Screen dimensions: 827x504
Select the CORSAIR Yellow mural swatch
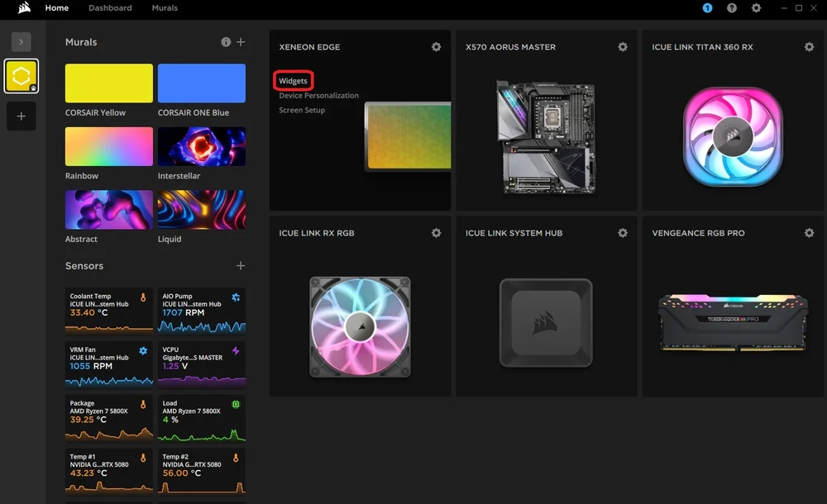pos(108,83)
